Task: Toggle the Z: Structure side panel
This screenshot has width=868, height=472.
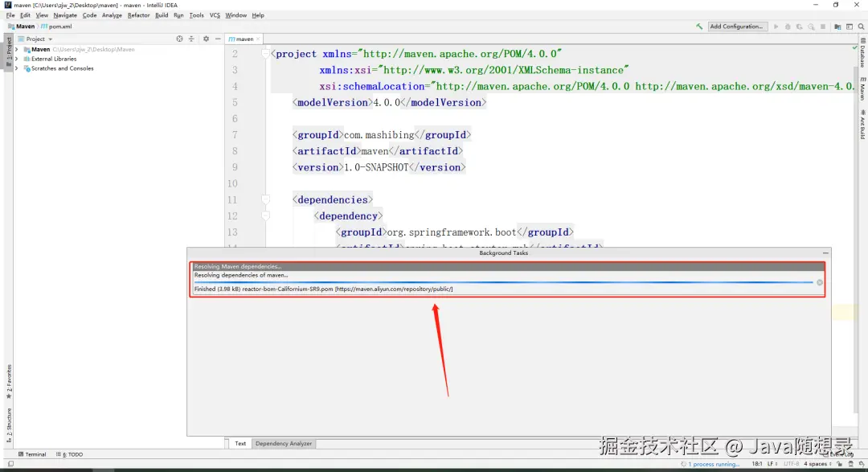Action: pyautogui.click(x=8, y=425)
